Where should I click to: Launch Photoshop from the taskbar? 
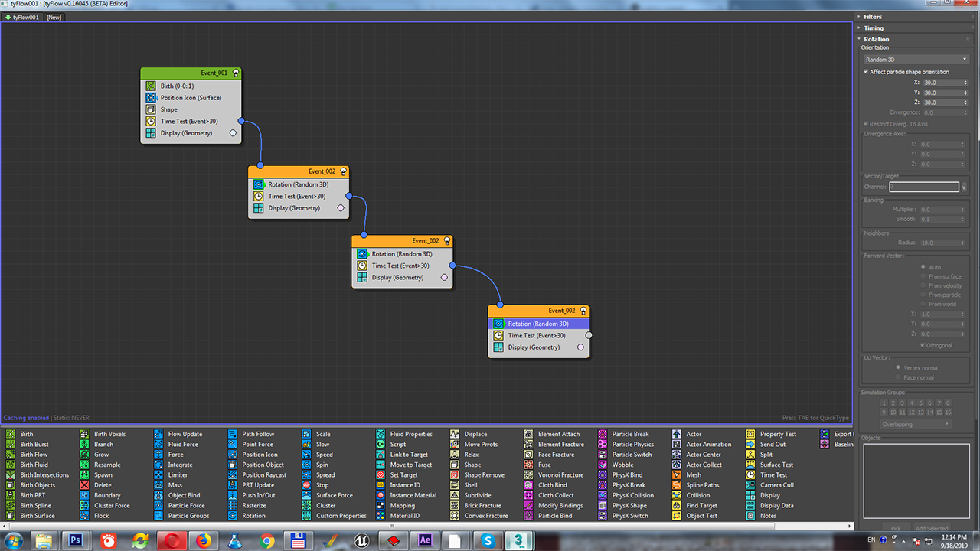click(x=75, y=540)
